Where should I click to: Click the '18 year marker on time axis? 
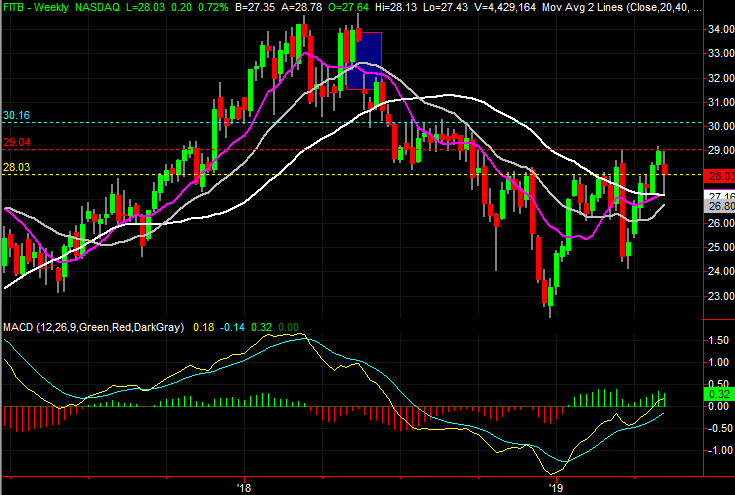tap(244, 488)
